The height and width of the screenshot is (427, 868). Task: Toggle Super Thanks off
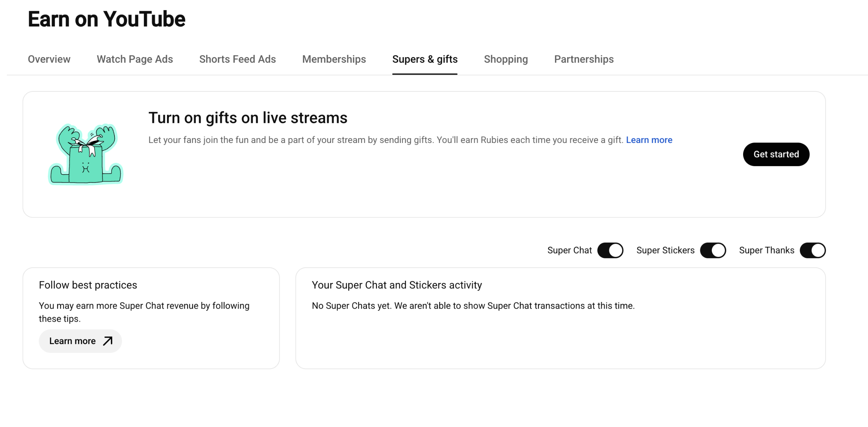pyautogui.click(x=813, y=250)
